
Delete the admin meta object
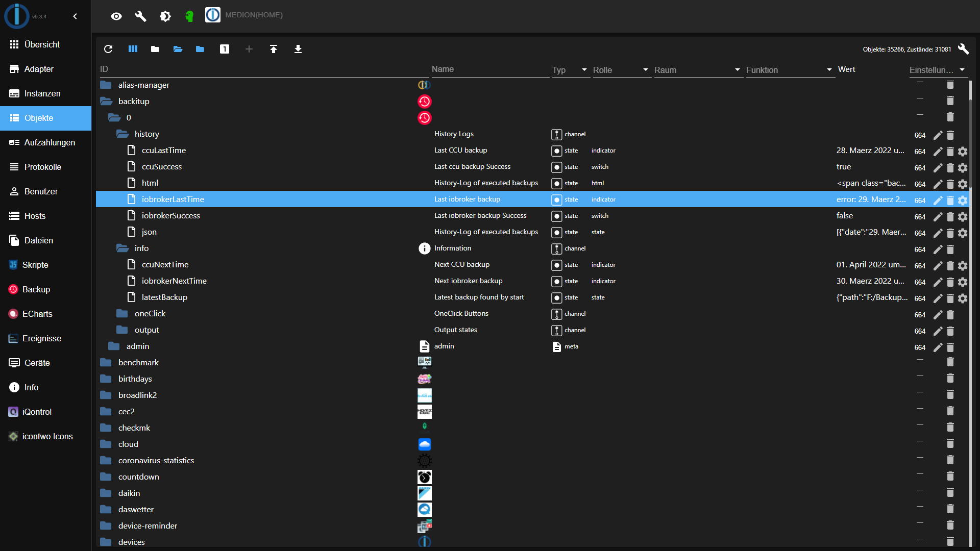[950, 347]
